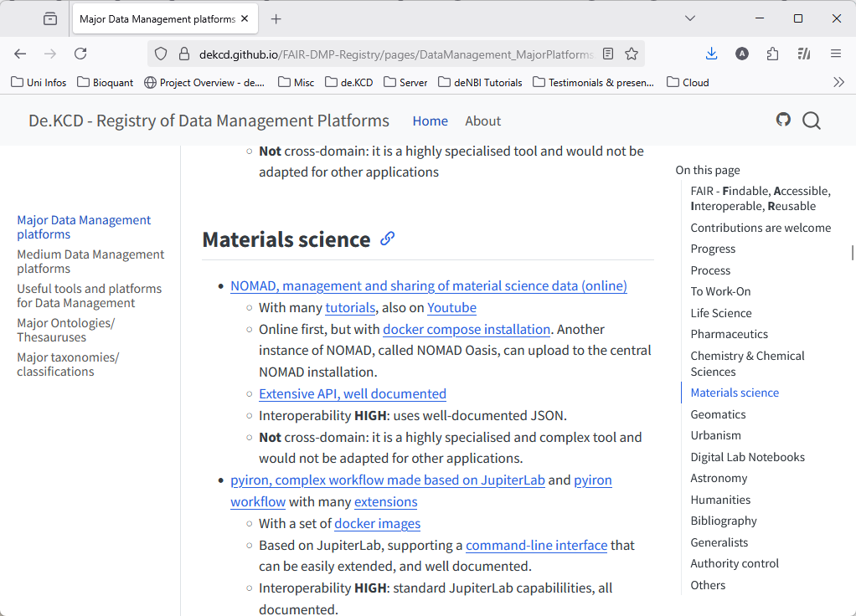Toggle reader view in address bar

point(608,54)
